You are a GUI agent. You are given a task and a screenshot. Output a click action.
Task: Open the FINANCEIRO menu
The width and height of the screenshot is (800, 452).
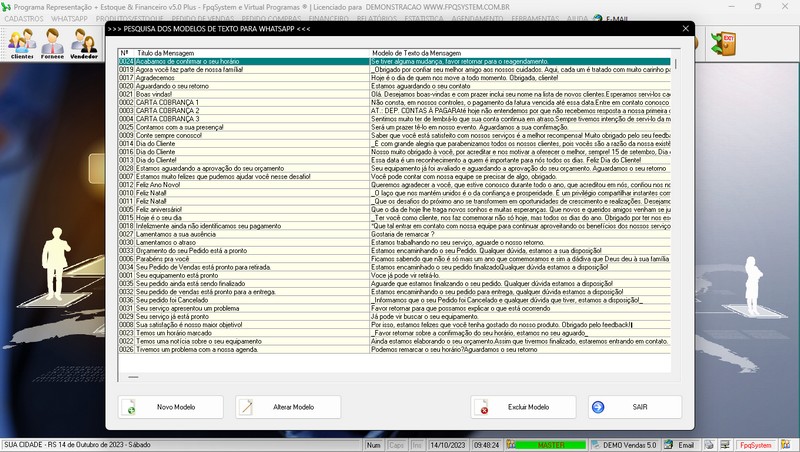point(329,19)
